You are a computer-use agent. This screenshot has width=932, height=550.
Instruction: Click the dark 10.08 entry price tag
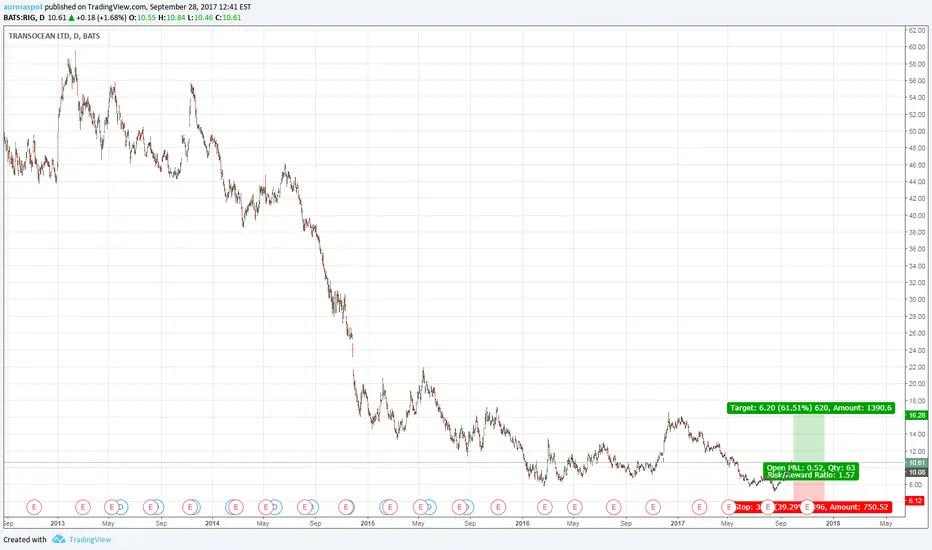[x=917, y=473]
